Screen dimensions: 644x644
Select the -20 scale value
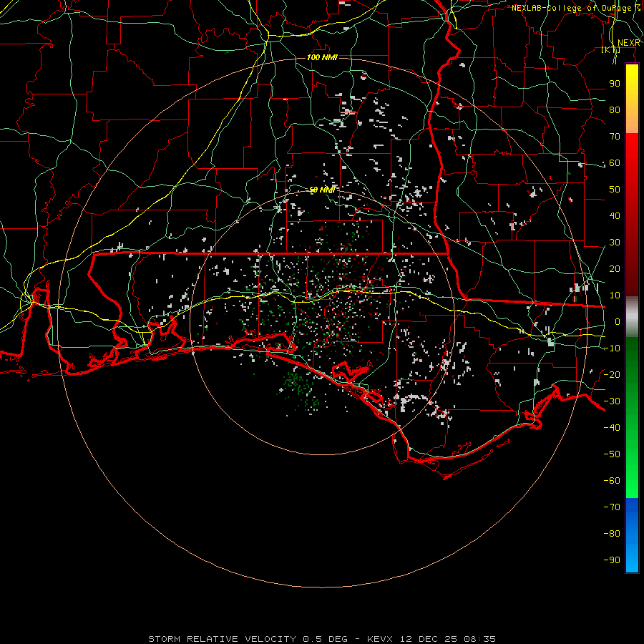612,374
